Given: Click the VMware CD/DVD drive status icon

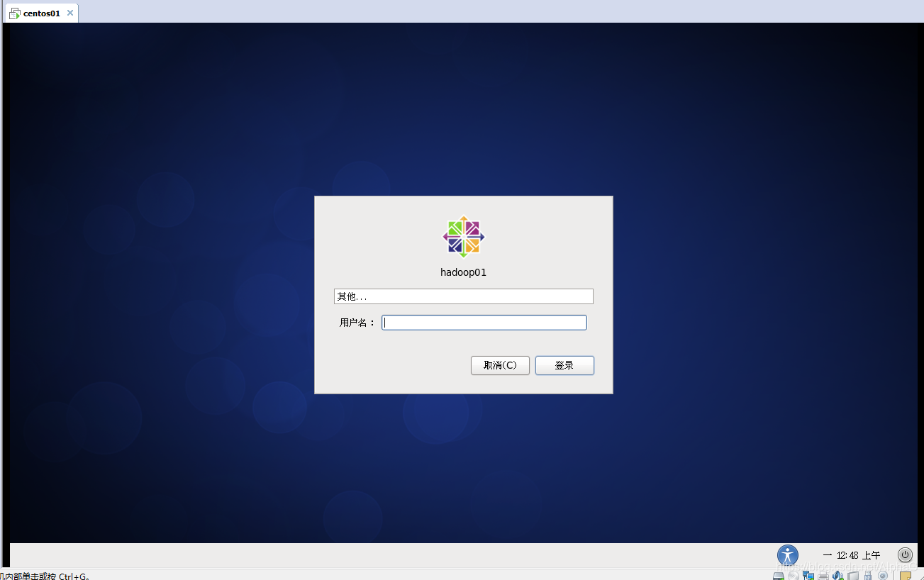Looking at the screenshot, I should tap(794, 576).
